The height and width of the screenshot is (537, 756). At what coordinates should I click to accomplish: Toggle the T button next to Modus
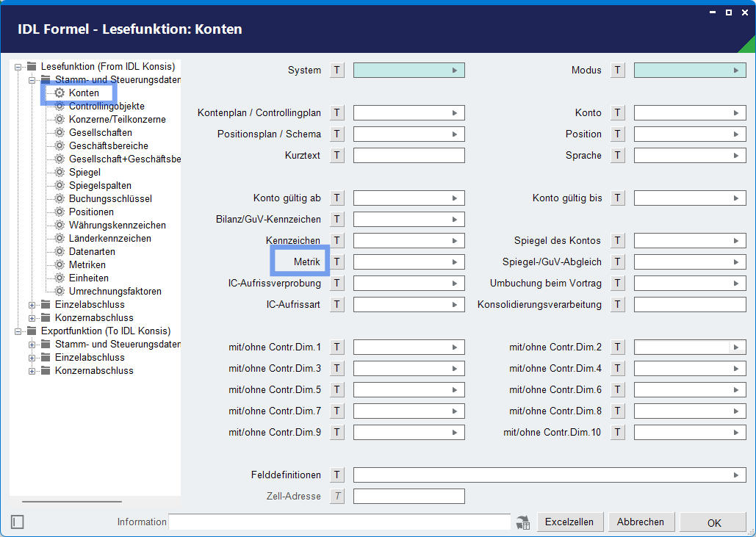[x=618, y=71]
